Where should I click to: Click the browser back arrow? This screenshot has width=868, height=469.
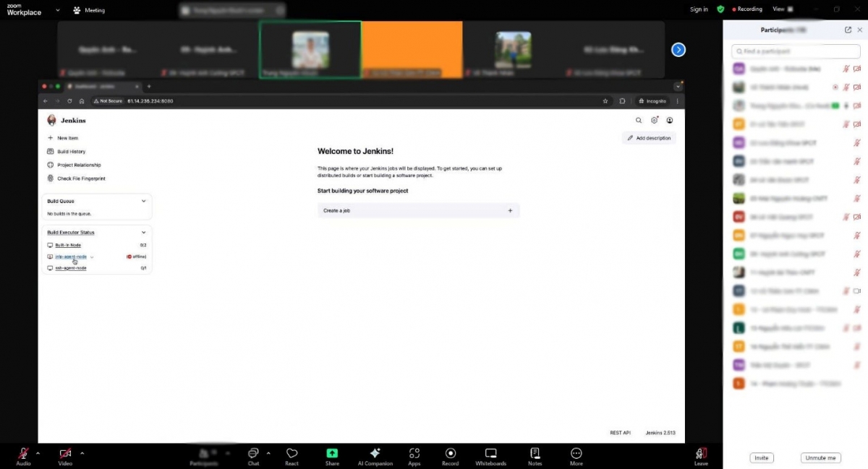[x=46, y=101]
